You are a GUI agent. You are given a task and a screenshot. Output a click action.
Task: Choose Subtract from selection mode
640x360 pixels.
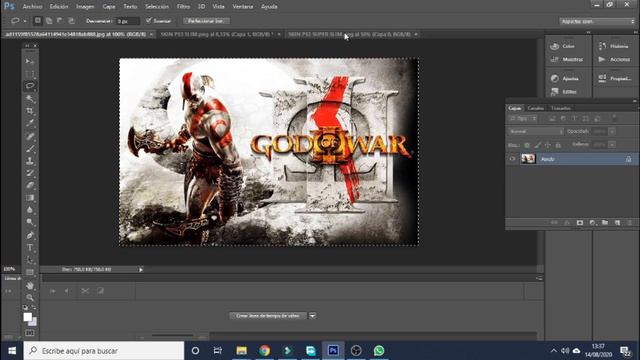[x=60, y=20]
